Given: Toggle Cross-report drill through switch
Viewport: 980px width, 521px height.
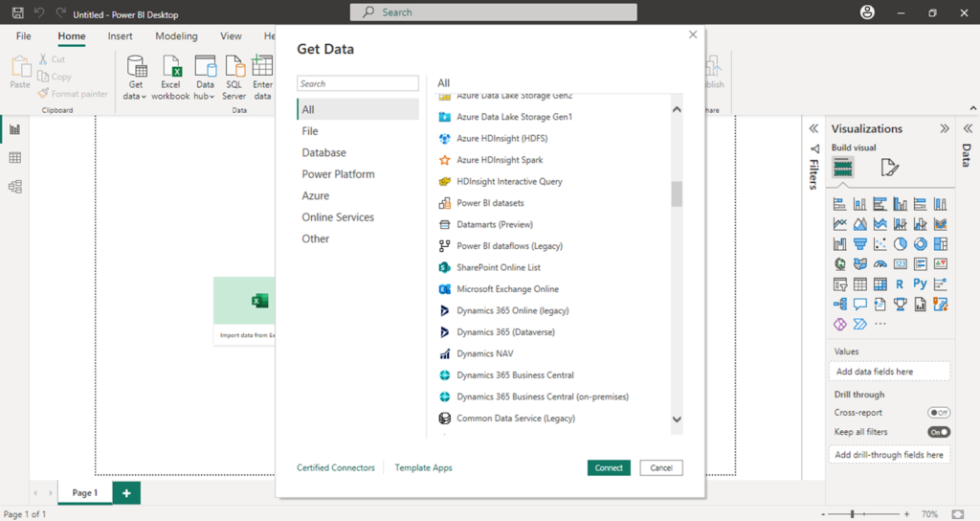Looking at the screenshot, I should pyautogui.click(x=939, y=413).
